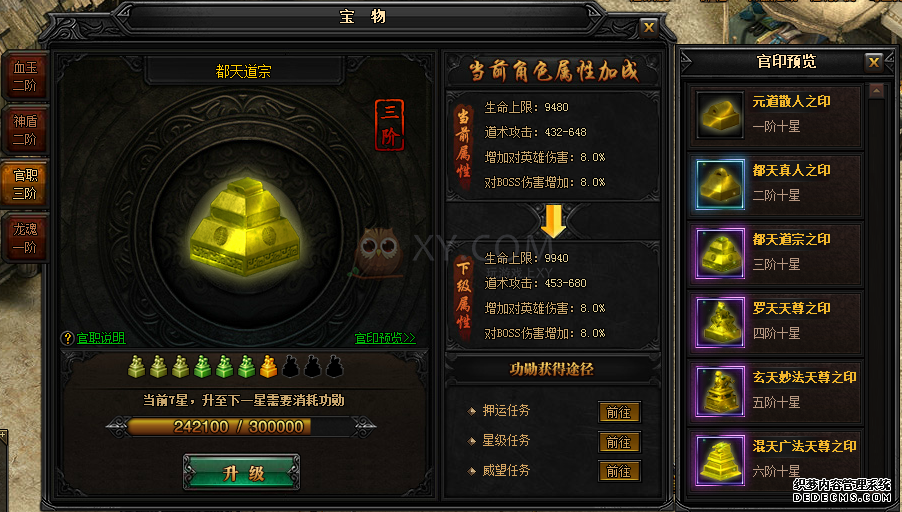Click the large golden seal in center
This screenshot has height=512, width=902.
(x=246, y=227)
